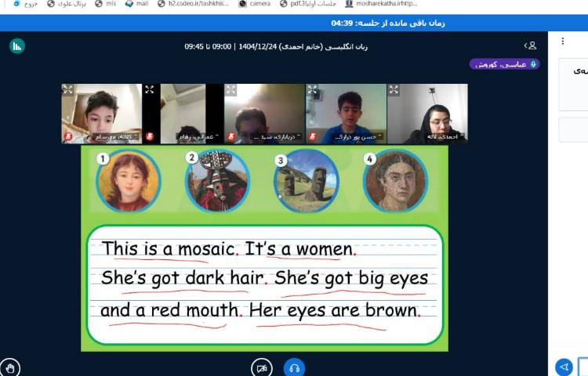This screenshot has width=588, height=376.
Task: Fullscreen the دریابارف، سید video
Action: 230,89
